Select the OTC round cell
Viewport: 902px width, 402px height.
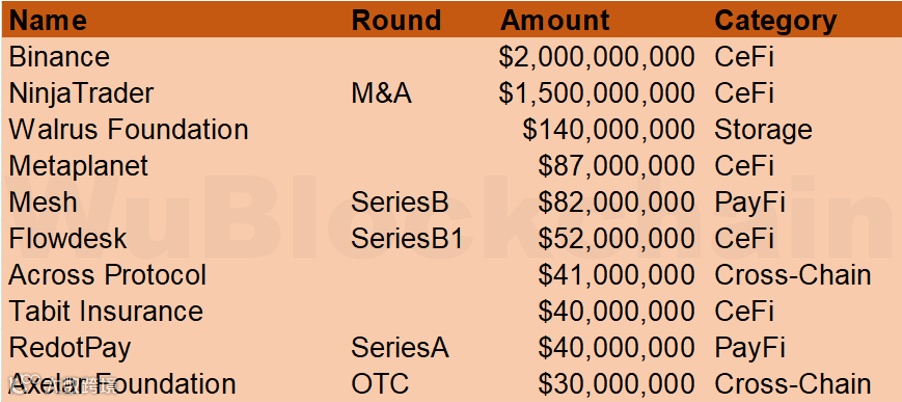click(380, 384)
